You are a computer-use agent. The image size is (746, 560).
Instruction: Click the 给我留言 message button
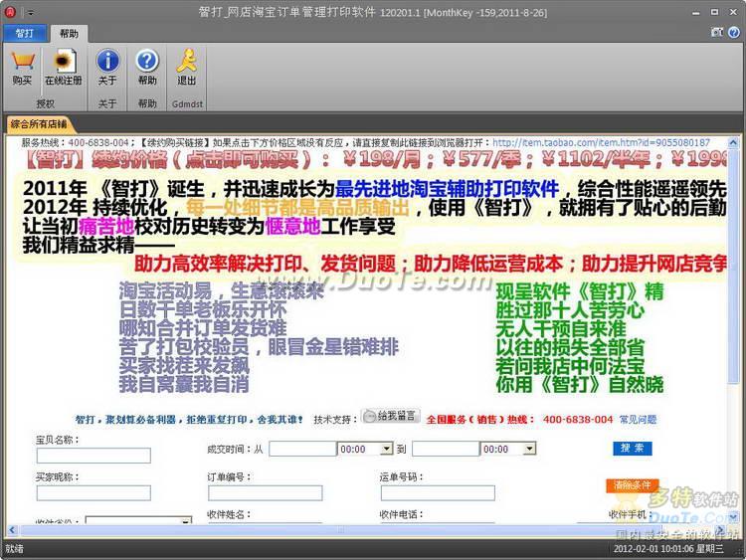391,416
